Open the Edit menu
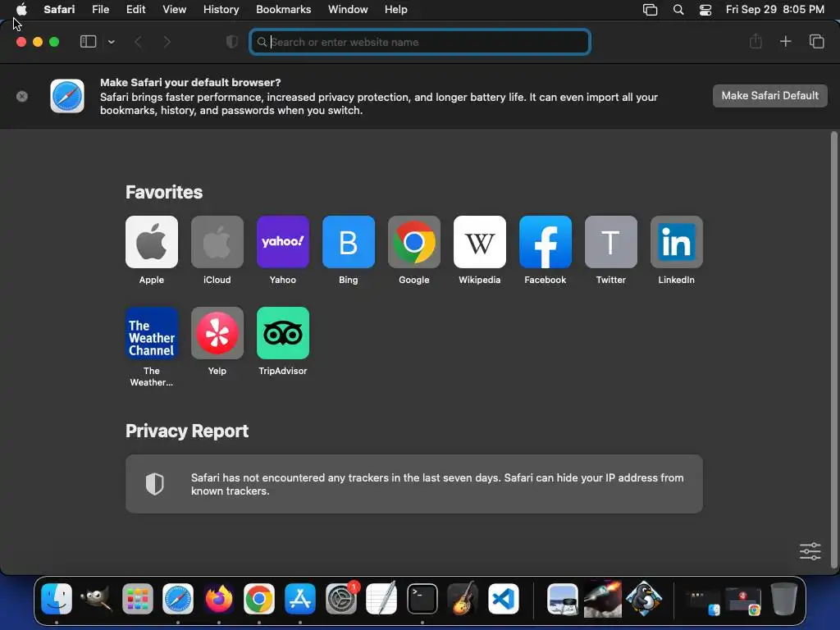The height and width of the screenshot is (630, 840). pos(135,10)
